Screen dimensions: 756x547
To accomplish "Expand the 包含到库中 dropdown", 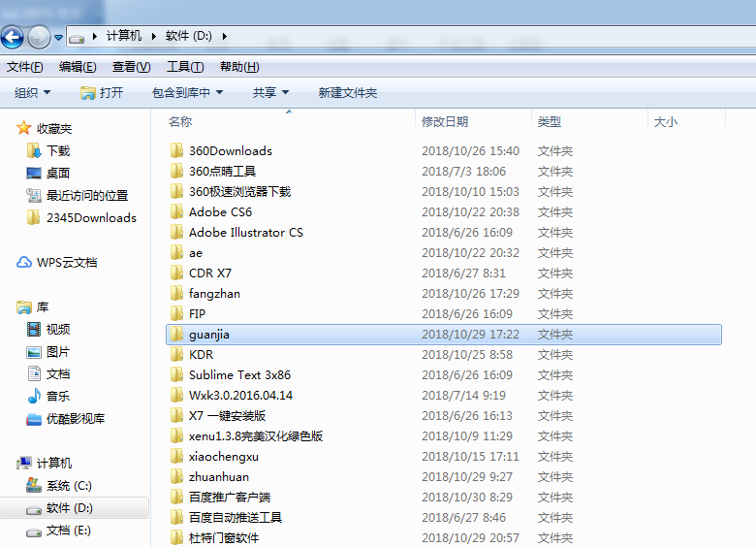I will tap(188, 92).
